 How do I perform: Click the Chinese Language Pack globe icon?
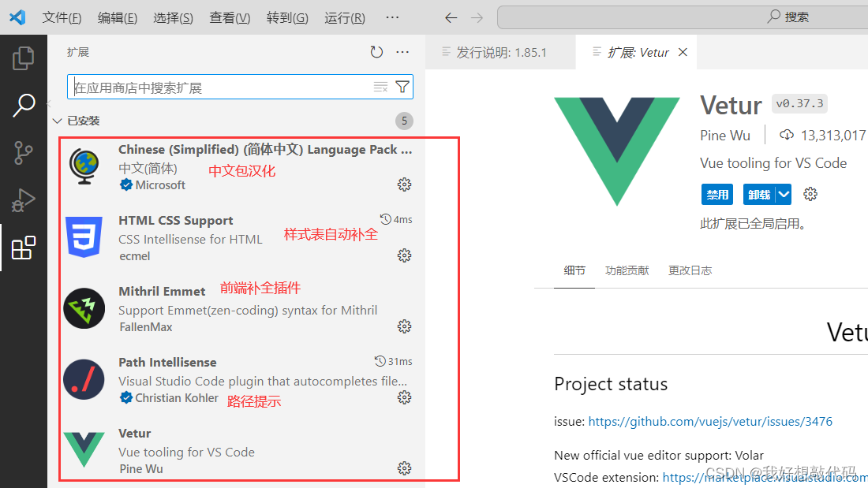coord(84,166)
